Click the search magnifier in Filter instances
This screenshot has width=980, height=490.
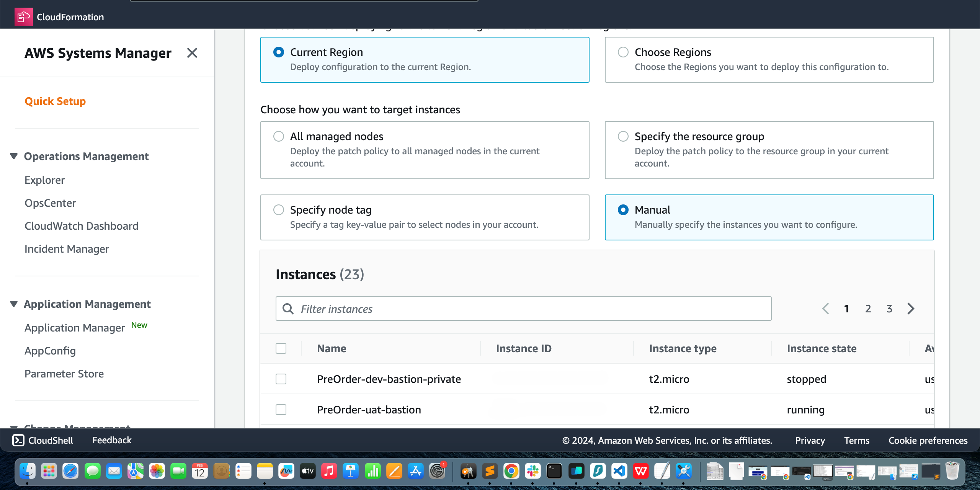point(288,309)
